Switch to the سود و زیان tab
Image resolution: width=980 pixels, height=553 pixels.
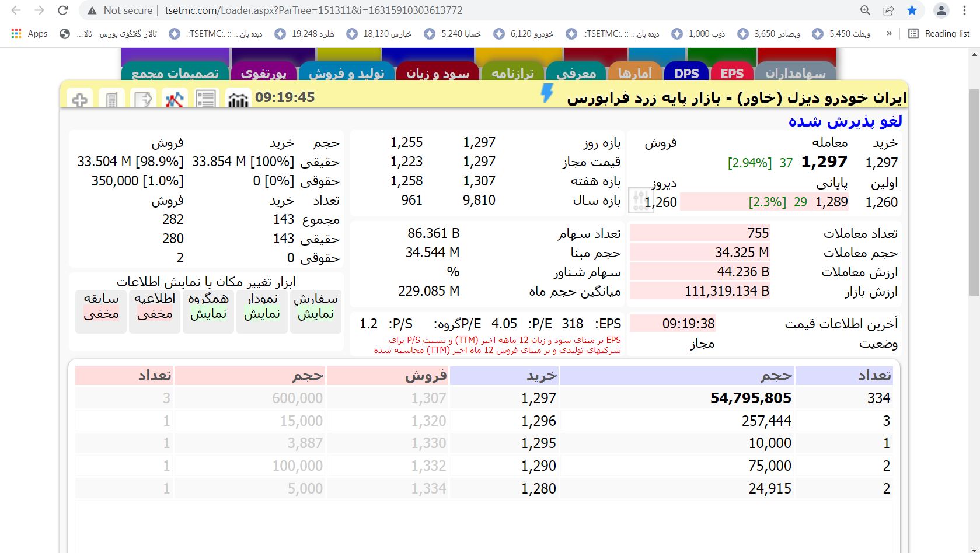pos(438,72)
